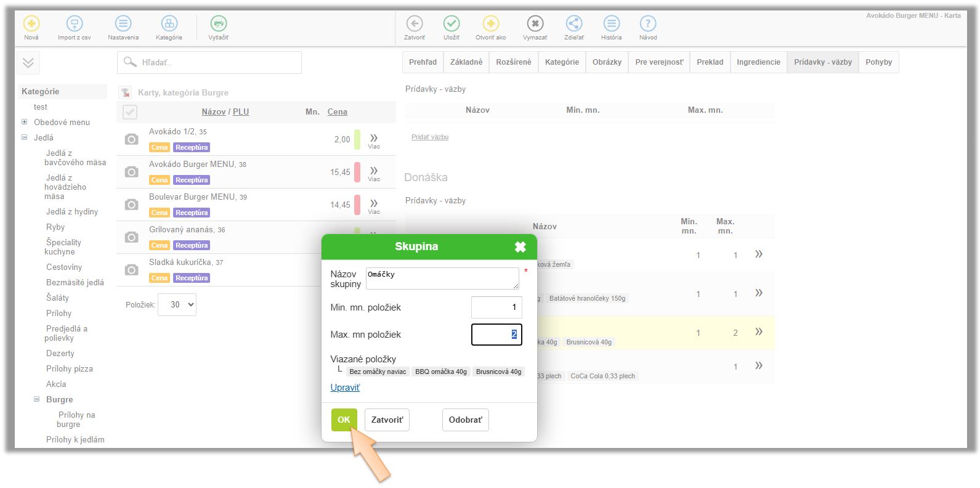Switch to the Rozšírené tab
This screenshot has height=488, width=980.
tap(513, 62)
